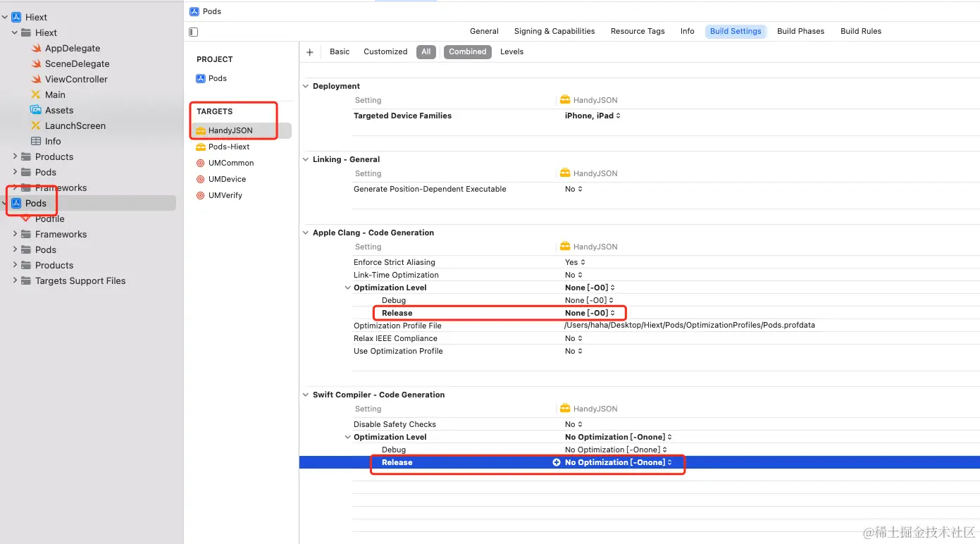Select the Levels view mode
Screen dimensions: 980x544
[x=511, y=51]
